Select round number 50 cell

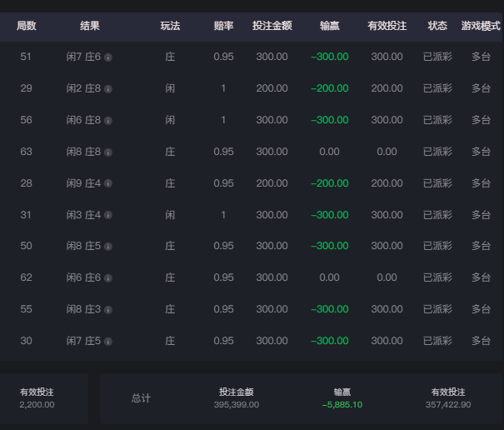(x=26, y=246)
